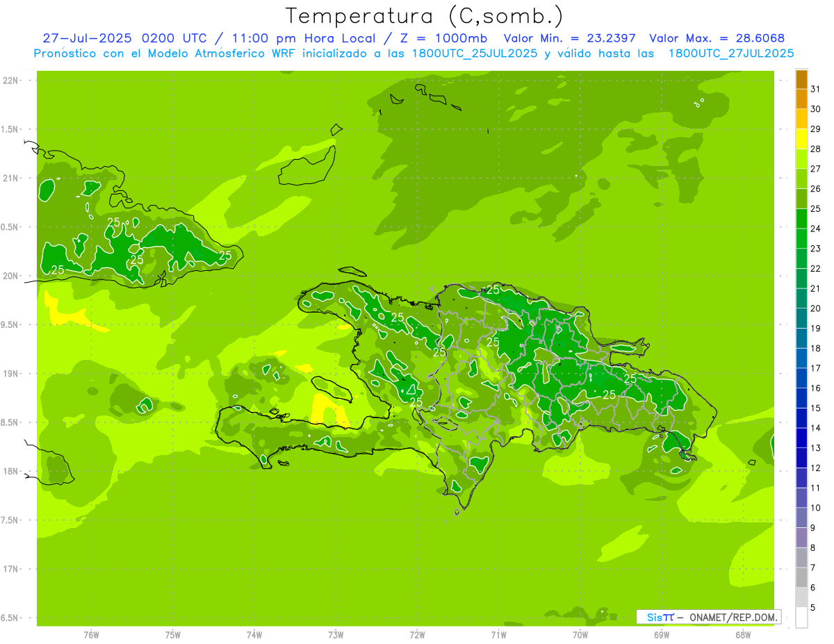
Task: Click the valid-until time '1800UTC_27JUL2025'
Action: click(731, 53)
